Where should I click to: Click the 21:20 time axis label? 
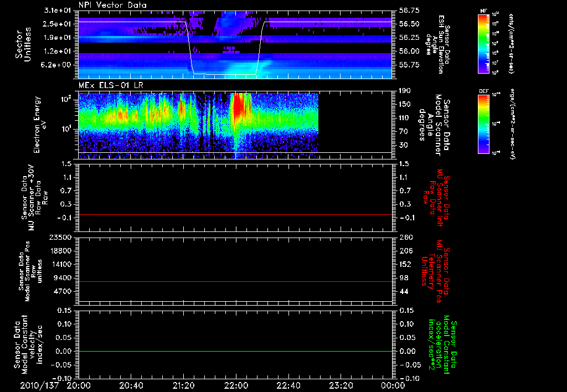pos(183,385)
